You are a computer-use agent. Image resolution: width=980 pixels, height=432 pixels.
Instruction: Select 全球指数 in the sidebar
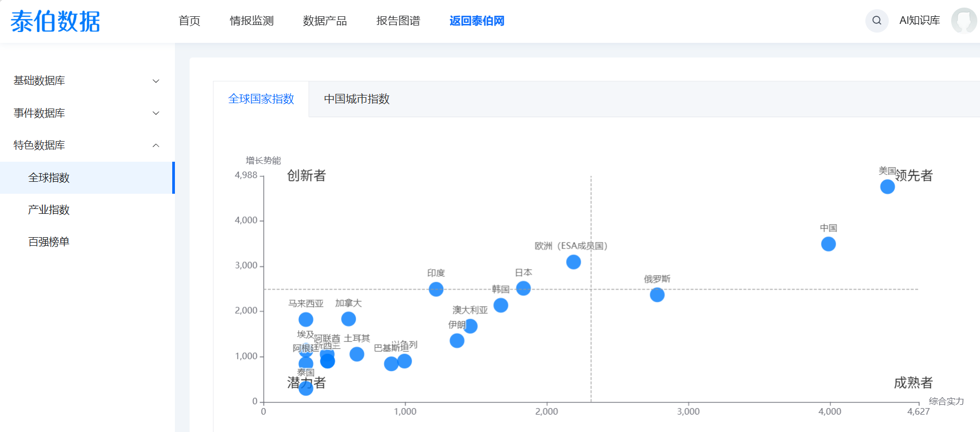pyautogui.click(x=49, y=177)
